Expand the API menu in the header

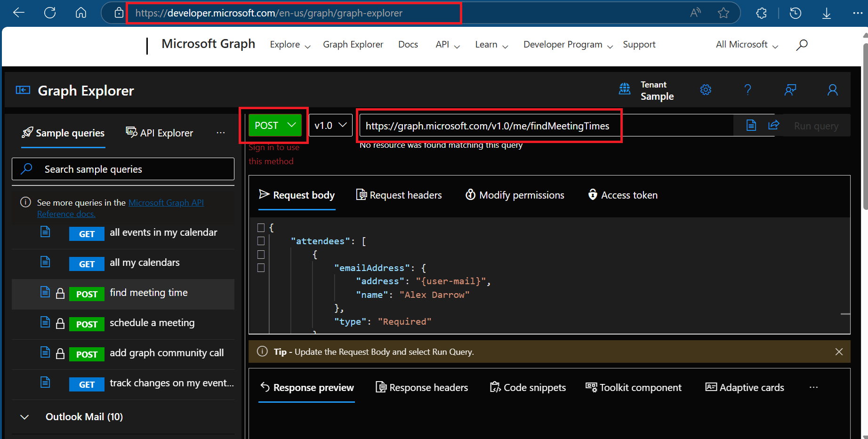coord(448,45)
